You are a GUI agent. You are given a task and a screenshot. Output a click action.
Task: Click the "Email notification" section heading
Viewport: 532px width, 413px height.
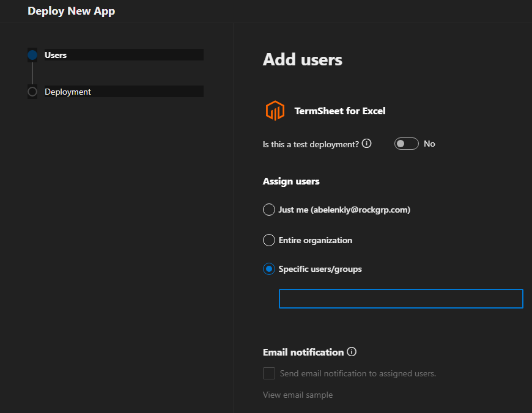[303, 351]
